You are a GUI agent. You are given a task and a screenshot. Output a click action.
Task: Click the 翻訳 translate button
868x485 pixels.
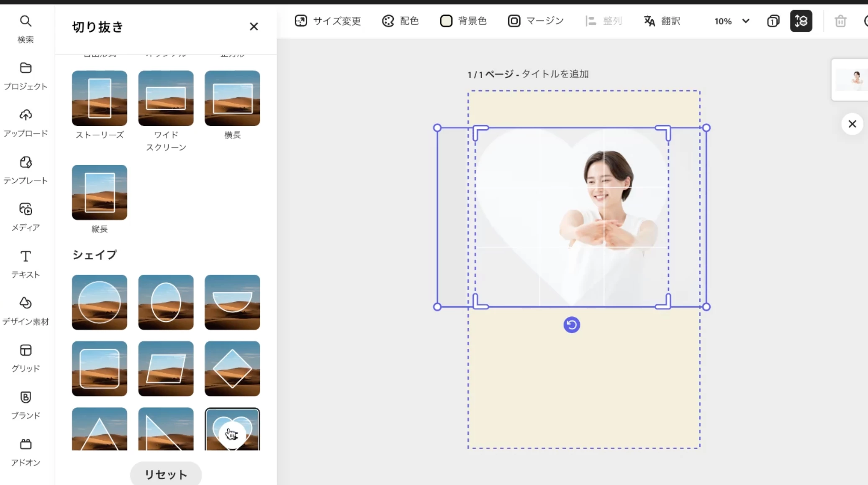click(x=662, y=21)
